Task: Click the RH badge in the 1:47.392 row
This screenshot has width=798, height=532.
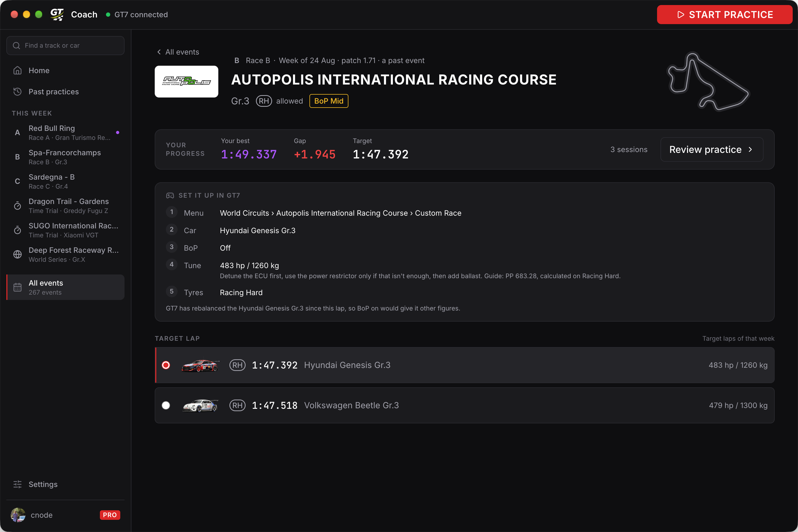Action: click(237, 365)
